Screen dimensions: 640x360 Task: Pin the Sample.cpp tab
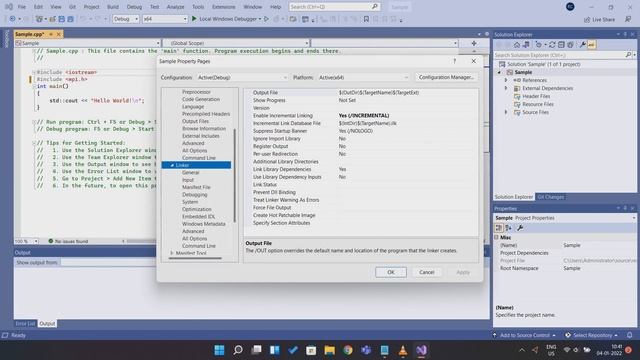(x=51, y=34)
